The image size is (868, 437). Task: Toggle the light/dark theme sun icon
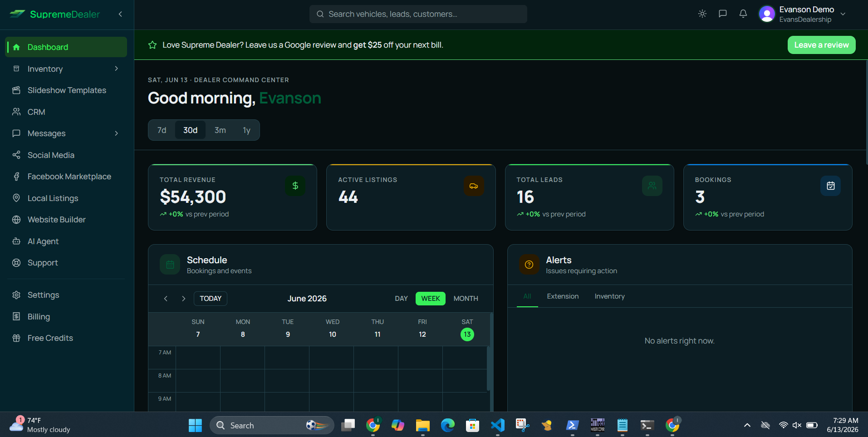[702, 14]
